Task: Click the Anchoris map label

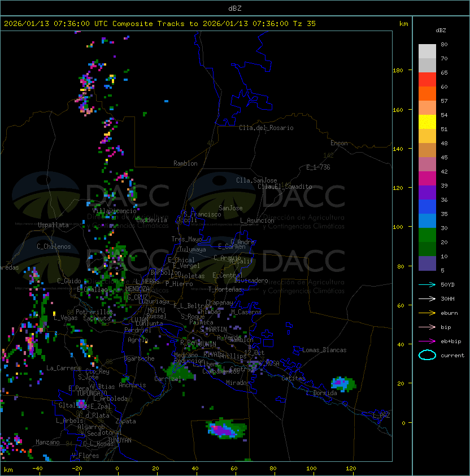Action: click(x=132, y=385)
